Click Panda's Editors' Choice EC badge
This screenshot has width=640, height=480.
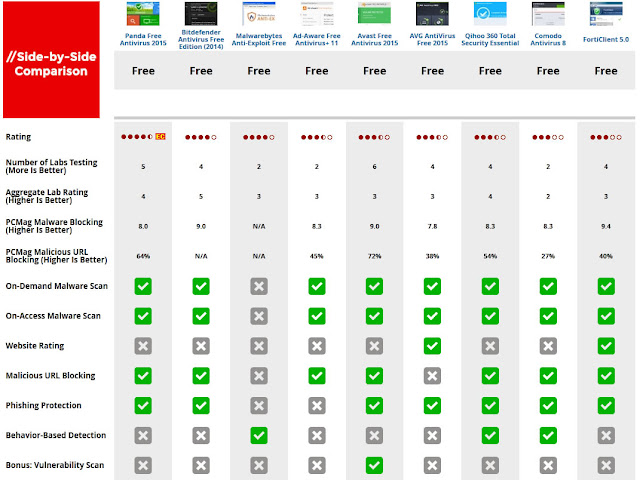pyautogui.click(x=160, y=137)
